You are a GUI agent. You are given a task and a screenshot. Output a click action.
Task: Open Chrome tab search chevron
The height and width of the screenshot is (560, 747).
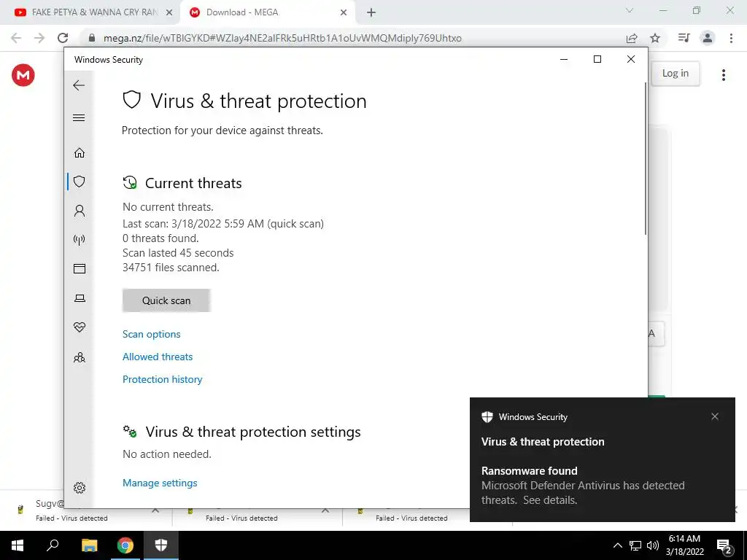630,10
